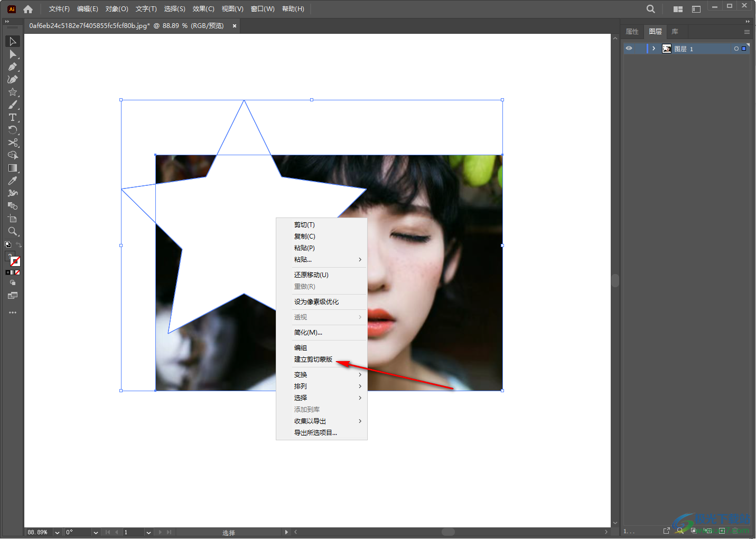
Task: Select the Scissors tool
Action: click(x=13, y=143)
